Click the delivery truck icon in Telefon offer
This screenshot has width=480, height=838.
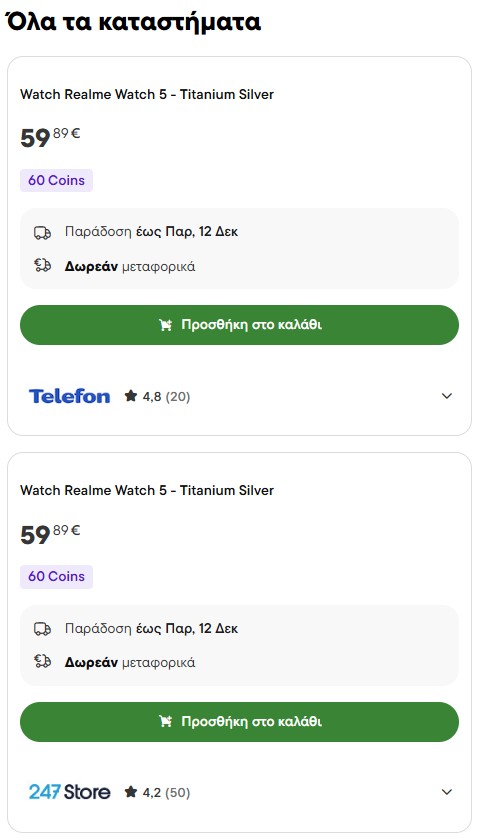(x=42, y=232)
